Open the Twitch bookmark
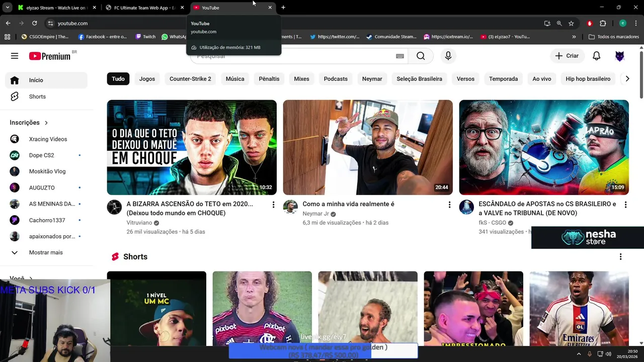Viewport: 644px width, 362px height. click(x=145, y=37)
